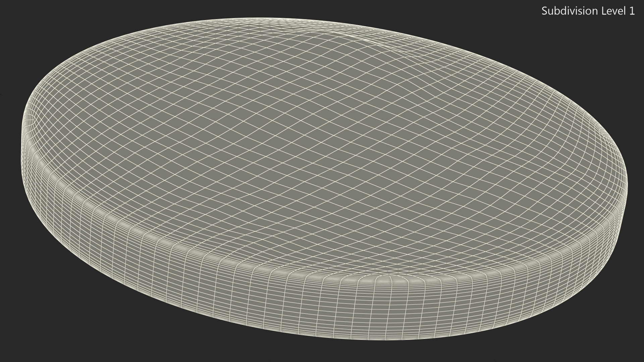The image size is (644, 362).
Task: Click the 'Subdivision Level 1' label
Action: pos(588,11)
